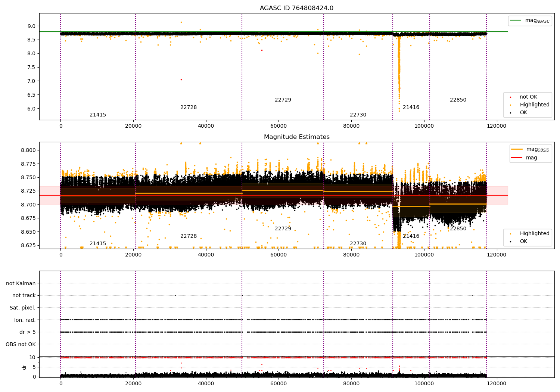Image resolution: width=560 pixels, height=392 pixels.
Task: Click x-axis tick 60000 under Magnitude Estimates plot
Action: coord(279,255)
